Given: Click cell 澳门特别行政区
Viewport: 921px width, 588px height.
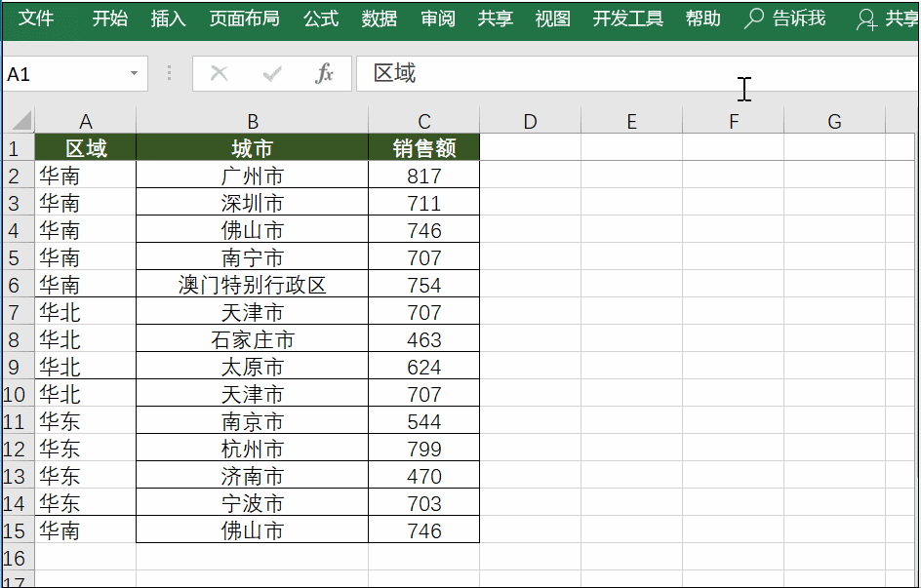Looking at the screenshot, I should tap(253, 285).
